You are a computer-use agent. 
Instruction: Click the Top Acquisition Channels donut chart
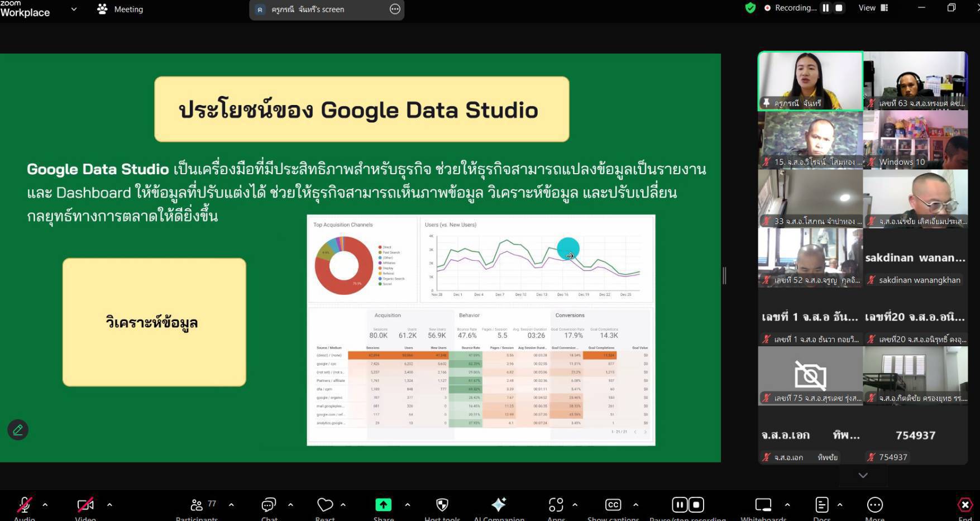(x=344, y=265)
